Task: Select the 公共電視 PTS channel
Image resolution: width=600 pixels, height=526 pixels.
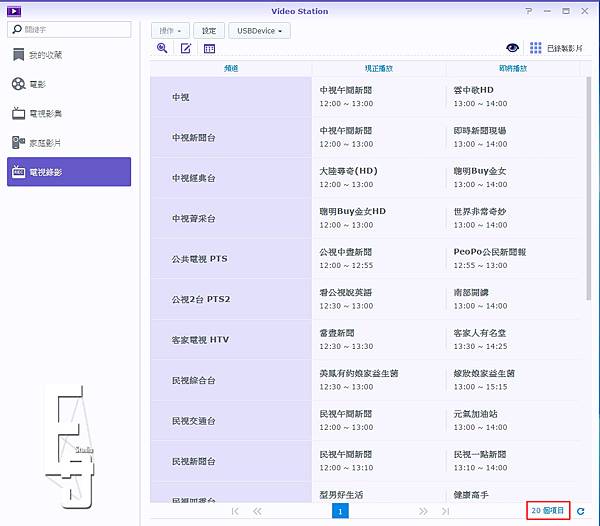Action: (x=231, y=259)
